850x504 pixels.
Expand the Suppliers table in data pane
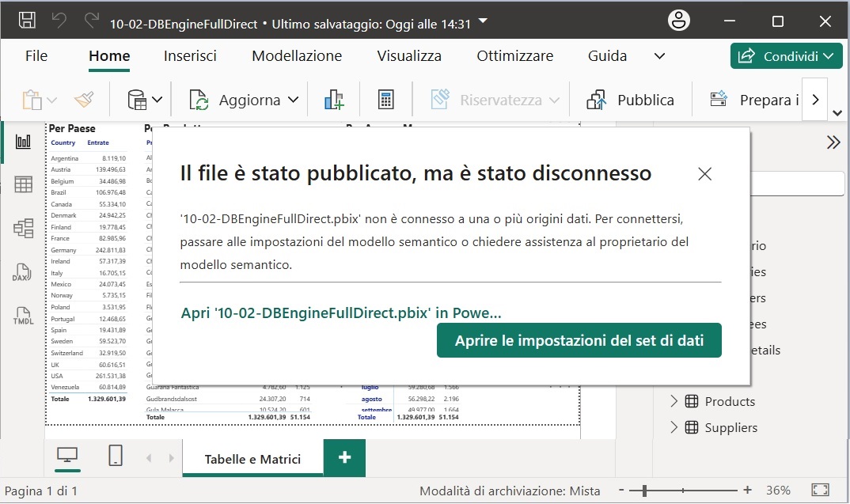click(674, 427)
